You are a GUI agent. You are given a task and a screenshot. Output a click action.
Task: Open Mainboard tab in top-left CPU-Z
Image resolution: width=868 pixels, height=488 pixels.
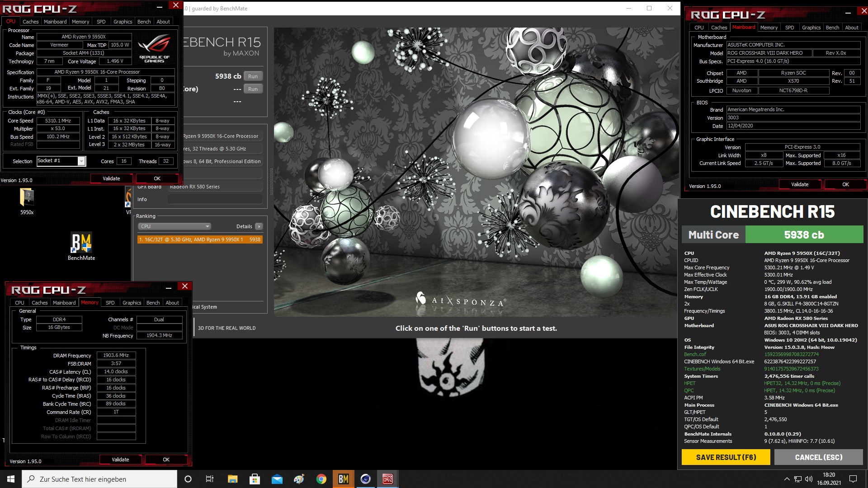(x=55, y=22)
